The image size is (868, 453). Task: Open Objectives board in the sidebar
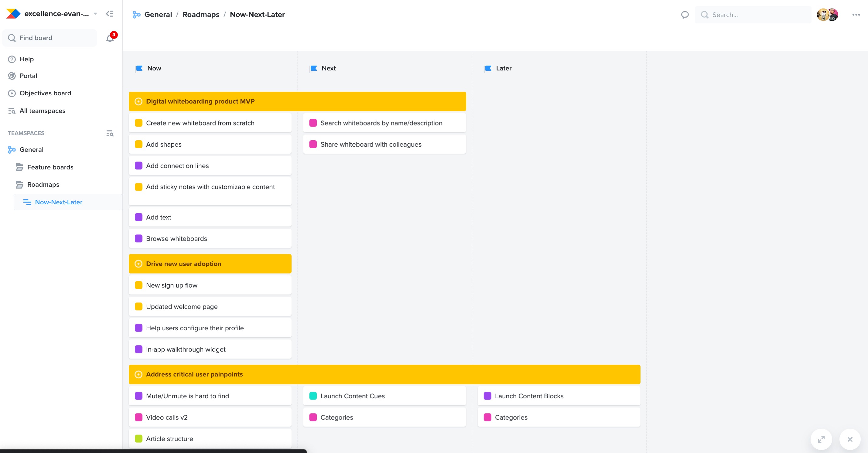click(x=45, y=93)
